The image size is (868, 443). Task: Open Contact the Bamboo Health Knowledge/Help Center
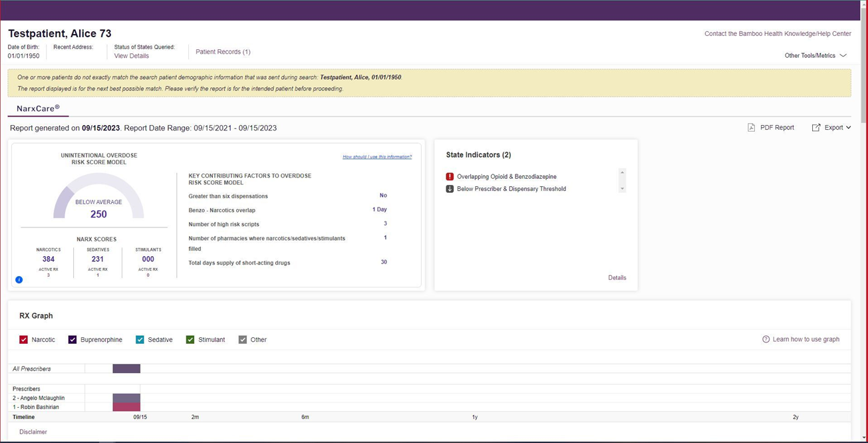pos(778,34)
